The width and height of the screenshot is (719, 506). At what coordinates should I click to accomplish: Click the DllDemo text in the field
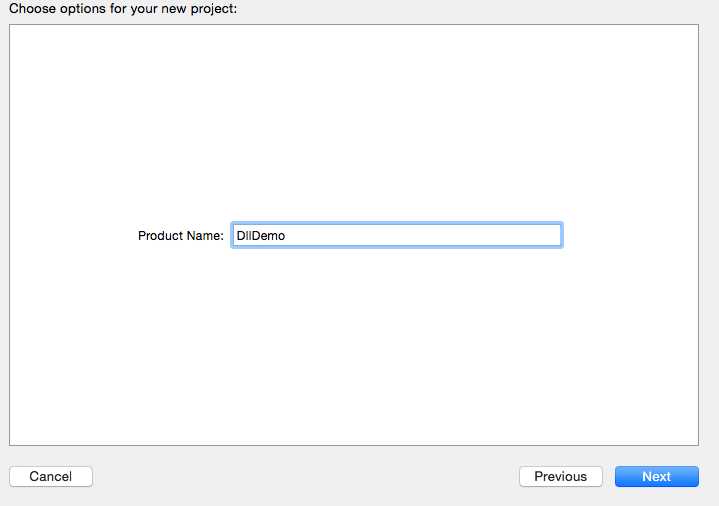(x=260, y=236)
